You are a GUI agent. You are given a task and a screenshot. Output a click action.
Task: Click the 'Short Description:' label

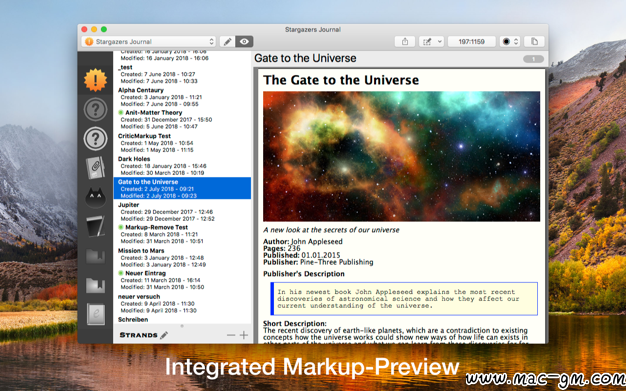pos(295,324)
